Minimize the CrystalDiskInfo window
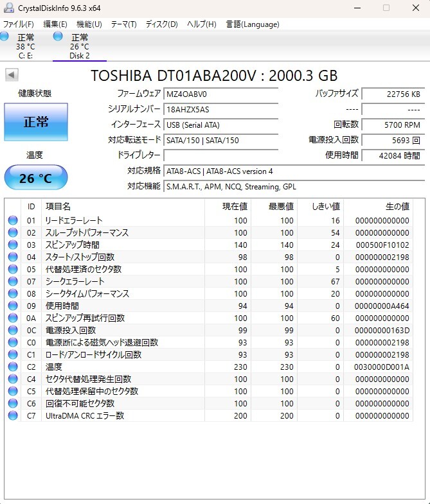This screenshot has height=504, width=430. (x=357, y=8)
